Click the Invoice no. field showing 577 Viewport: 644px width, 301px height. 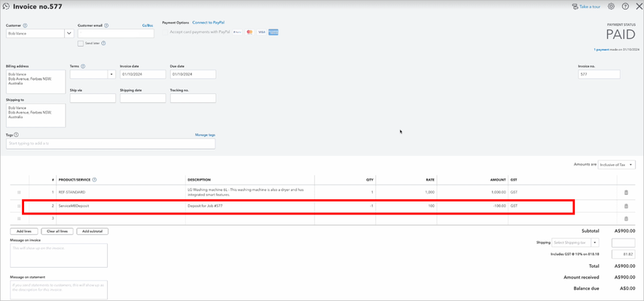(599, 74)
